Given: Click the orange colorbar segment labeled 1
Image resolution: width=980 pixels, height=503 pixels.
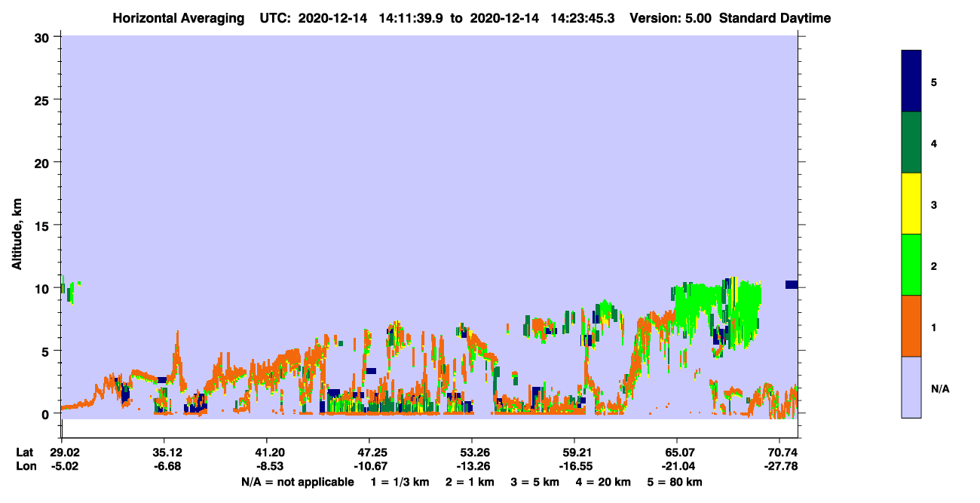Looking at the screenshot, I should coord(911,326).
